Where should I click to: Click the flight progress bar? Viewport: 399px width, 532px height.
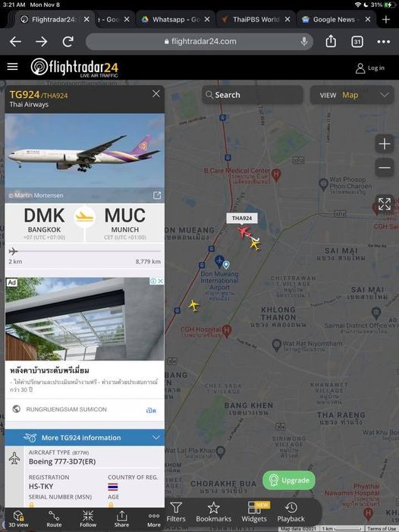[x=85, y=251]
